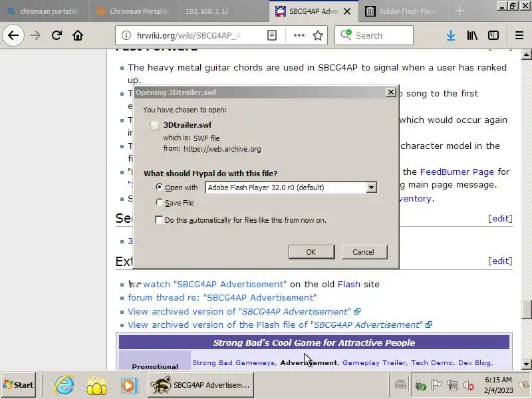The height and width of the screenshot is (399, 532).
Task: Click the search engine magnifier icon
Action: point(346,35)
